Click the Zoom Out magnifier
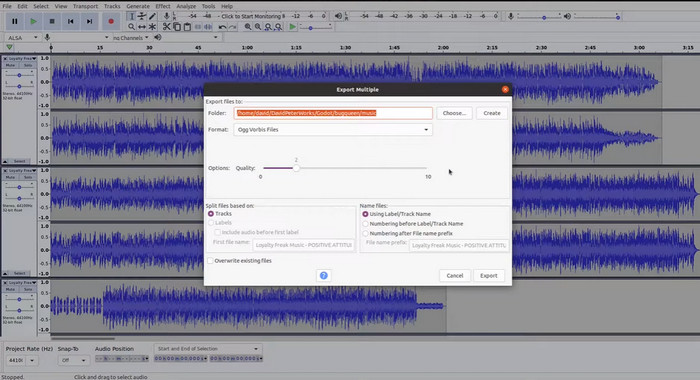 [258, 27]
